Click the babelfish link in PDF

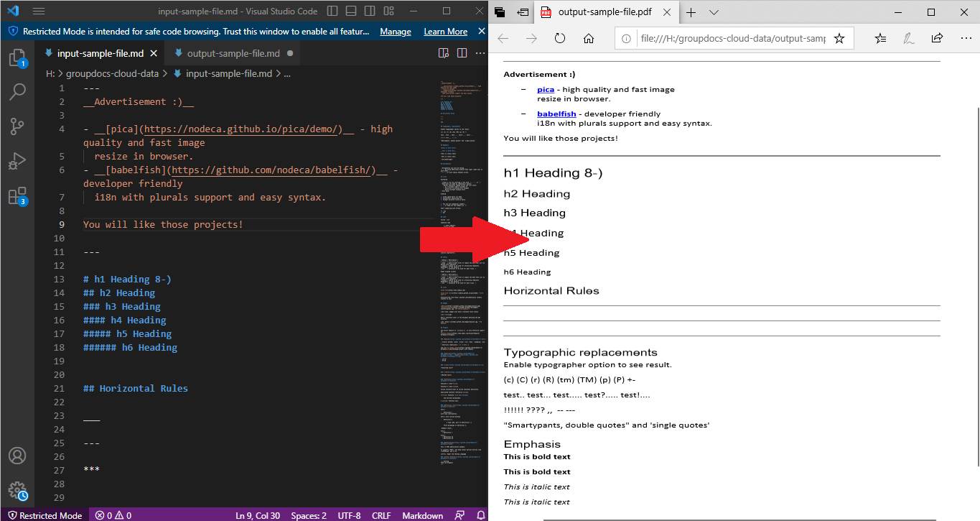[x=556, y=114]
